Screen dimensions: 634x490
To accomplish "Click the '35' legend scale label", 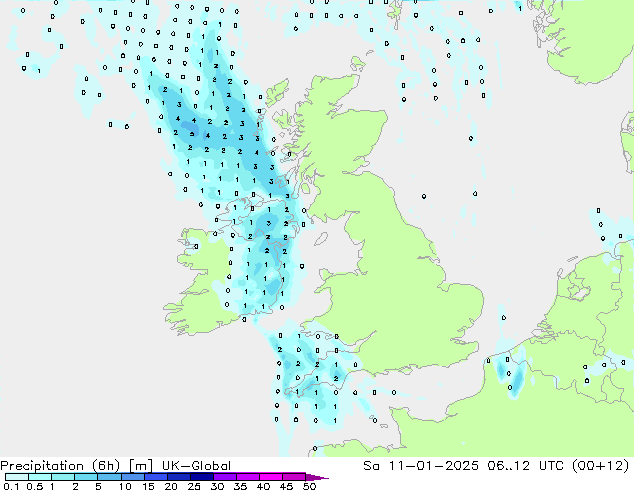I will coord(240,486).
